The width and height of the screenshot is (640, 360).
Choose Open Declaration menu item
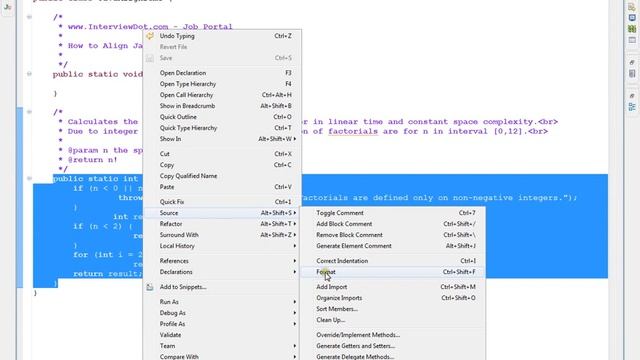click(x=222, y=73)
